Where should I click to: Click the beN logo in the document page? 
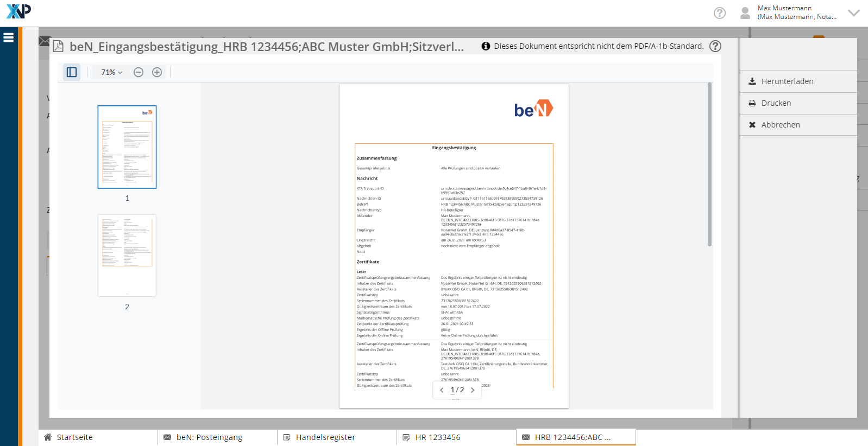[x=533, y=109]
